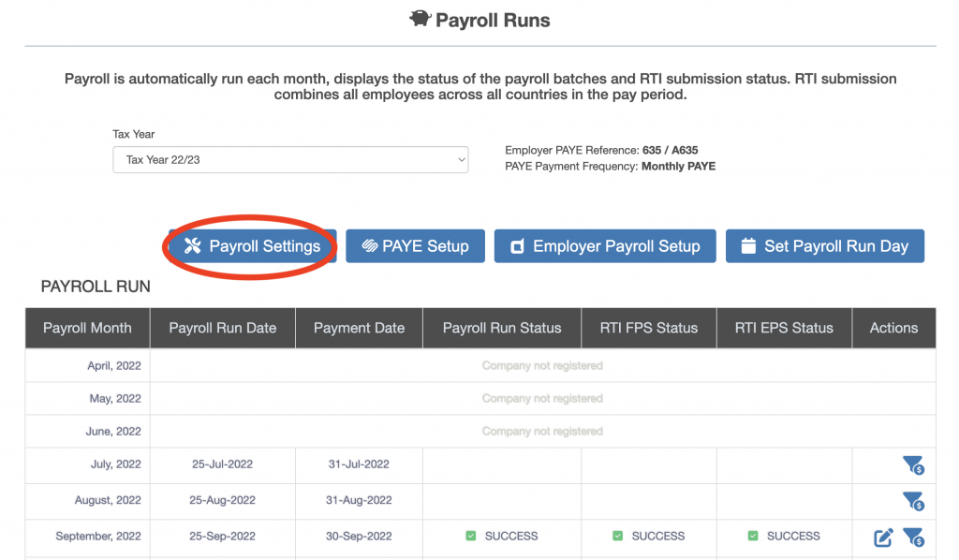The image size is (959, 560).
Task: Select the 25-Jul-2022 payroll run date cell
Action: click(x=222, y=464)
